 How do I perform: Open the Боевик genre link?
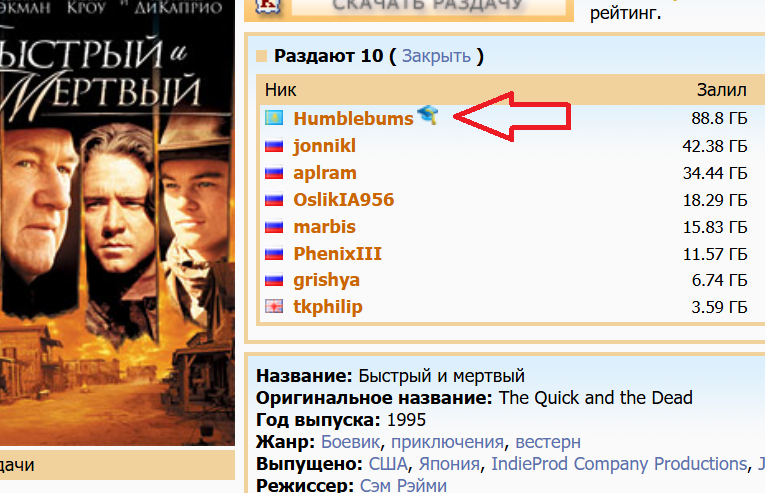350,442
